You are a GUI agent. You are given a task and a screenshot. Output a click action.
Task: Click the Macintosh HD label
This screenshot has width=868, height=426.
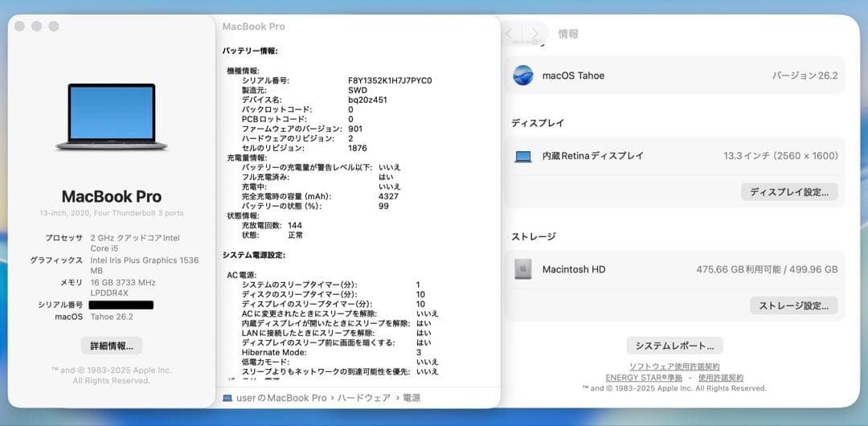tap(574, 270)
